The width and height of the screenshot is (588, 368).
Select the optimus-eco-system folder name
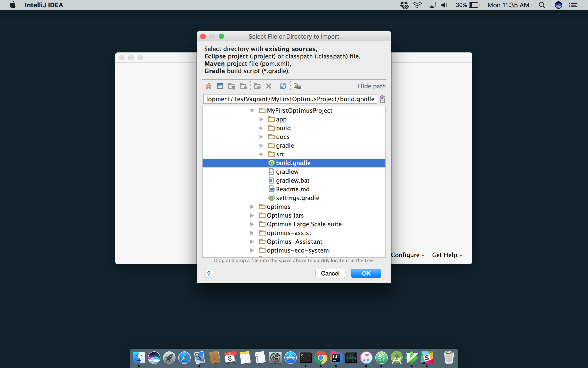pyautogui.click(x=298, y=250)
